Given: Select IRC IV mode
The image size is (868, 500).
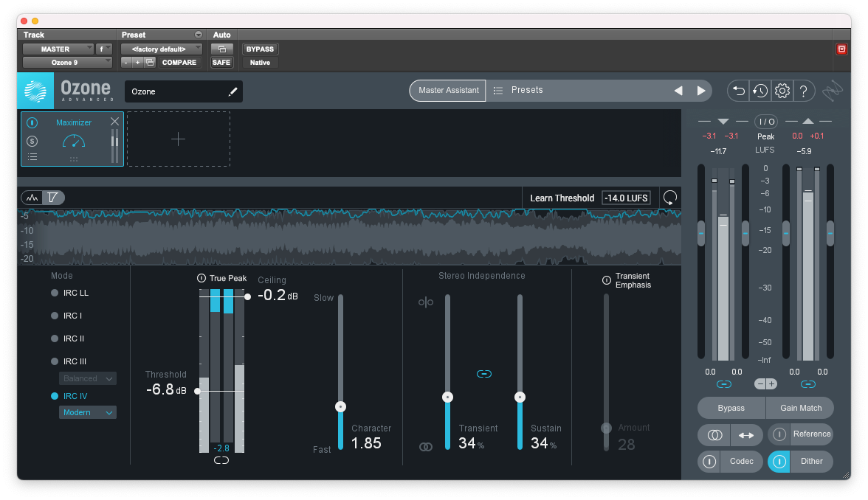Looking at the screenshot, I should point(69,396).
